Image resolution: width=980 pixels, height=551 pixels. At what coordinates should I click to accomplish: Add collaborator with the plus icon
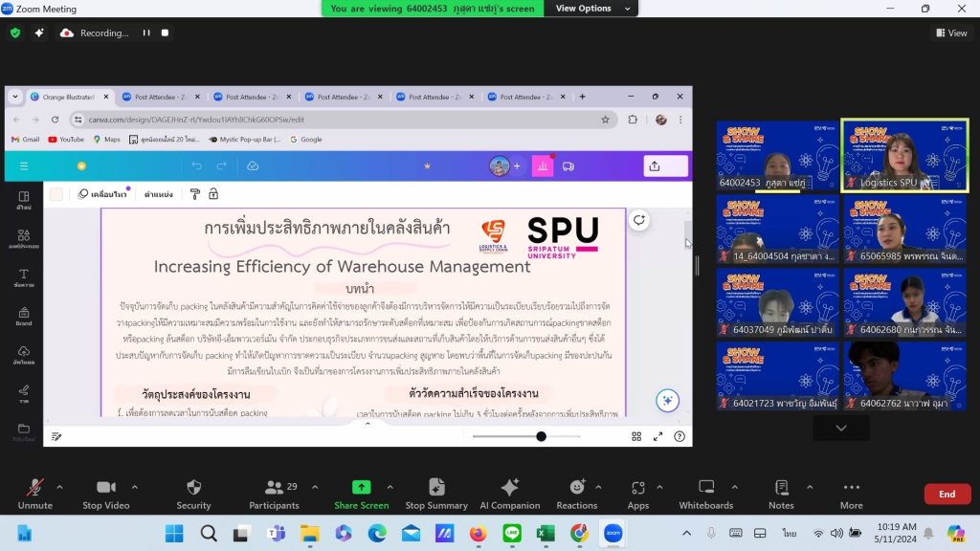point(517,166)
